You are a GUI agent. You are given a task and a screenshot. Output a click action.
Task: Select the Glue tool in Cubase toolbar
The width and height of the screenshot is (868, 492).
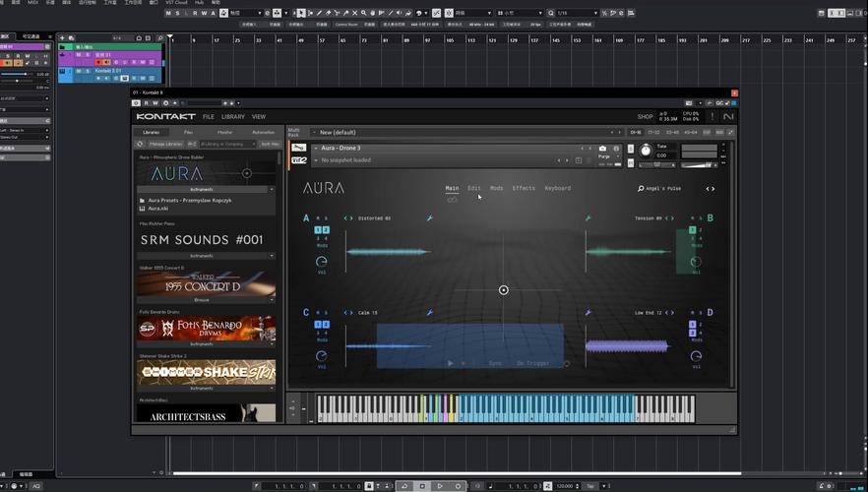coord(346,13)
